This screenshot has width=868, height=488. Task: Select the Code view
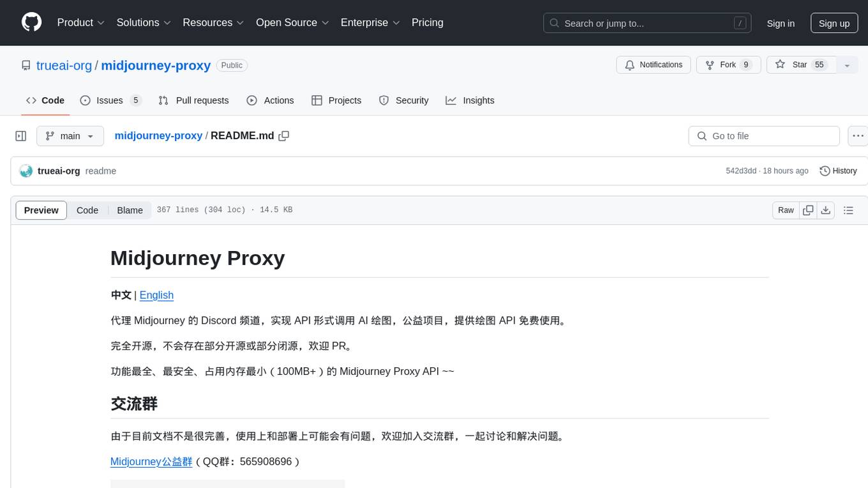click(87, 210)
